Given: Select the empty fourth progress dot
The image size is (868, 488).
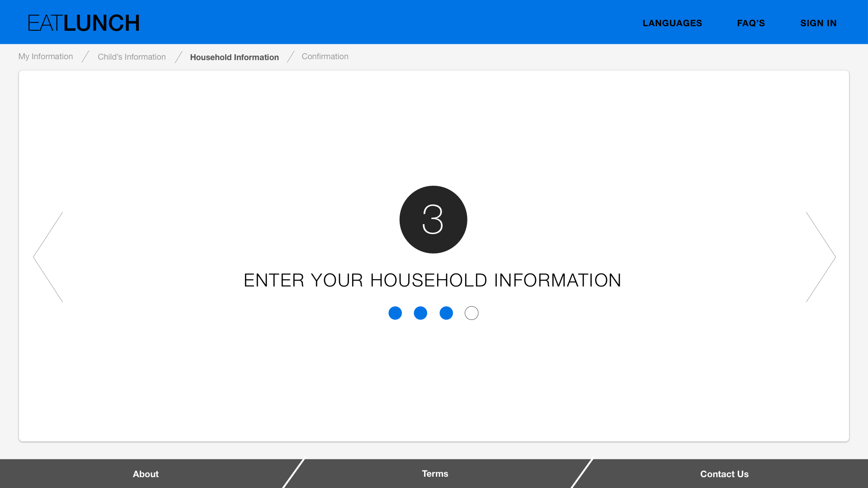Looking at the screenshot, I should pyautogui.click(x=472, y=313).
